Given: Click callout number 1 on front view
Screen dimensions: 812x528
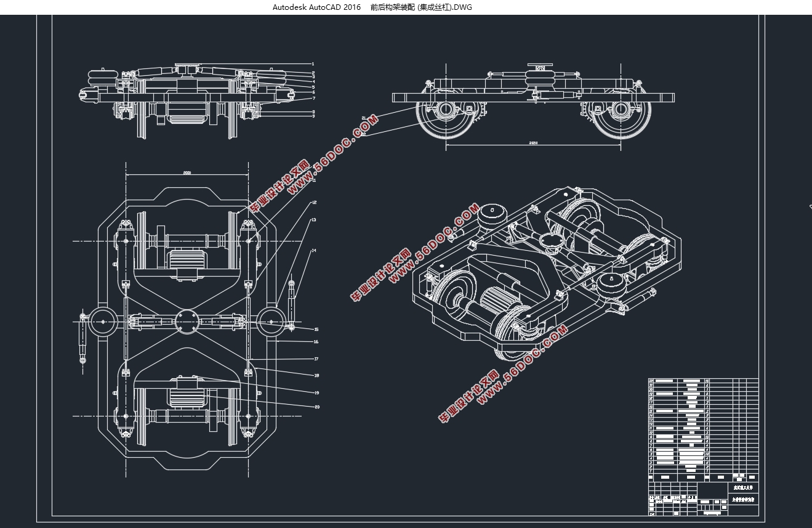Looking at the screenshot, I should tap(313, 64).
